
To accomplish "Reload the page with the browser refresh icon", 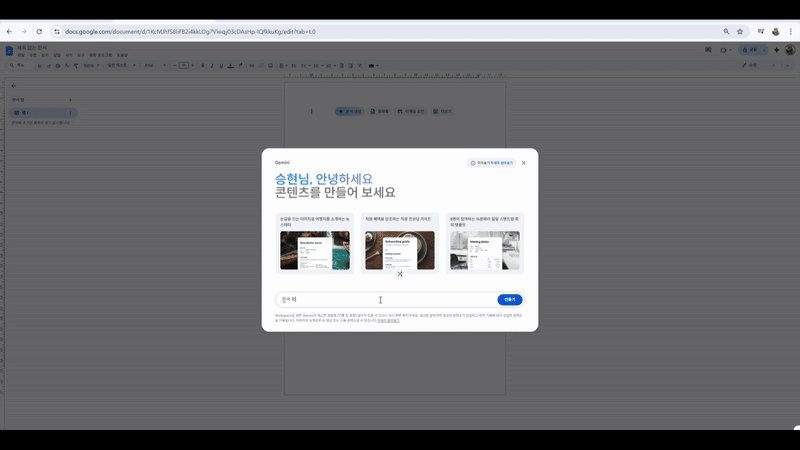I will (x=39, y=31).
